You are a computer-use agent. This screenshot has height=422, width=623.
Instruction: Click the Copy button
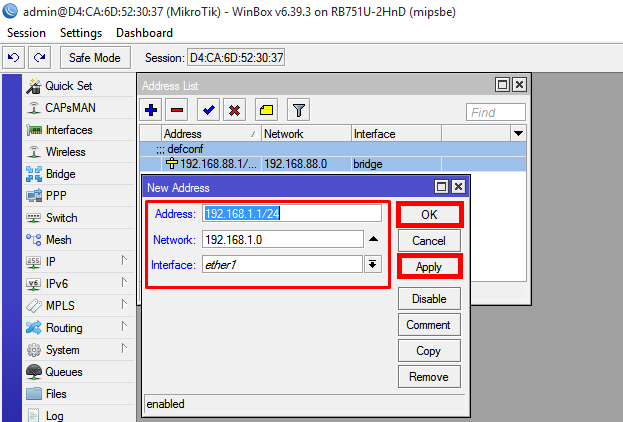[x=429, y=351]
